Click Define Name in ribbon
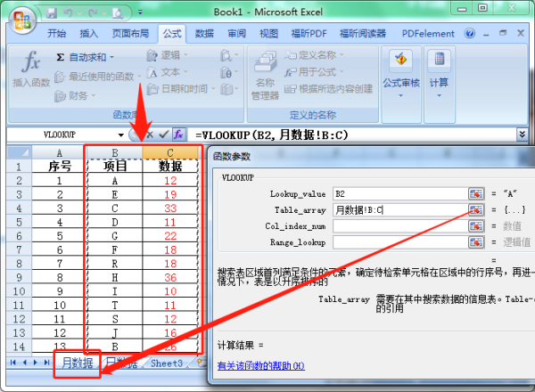This screenshot has height=392, width=535. pos(314,55)
